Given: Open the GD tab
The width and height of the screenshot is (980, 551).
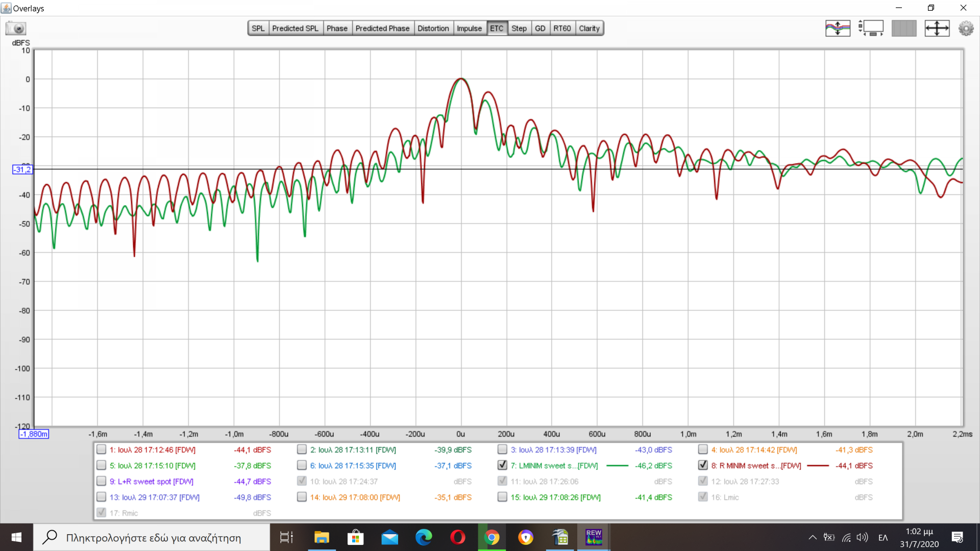Looking at the screenshot, I should [x=540, y=28].
